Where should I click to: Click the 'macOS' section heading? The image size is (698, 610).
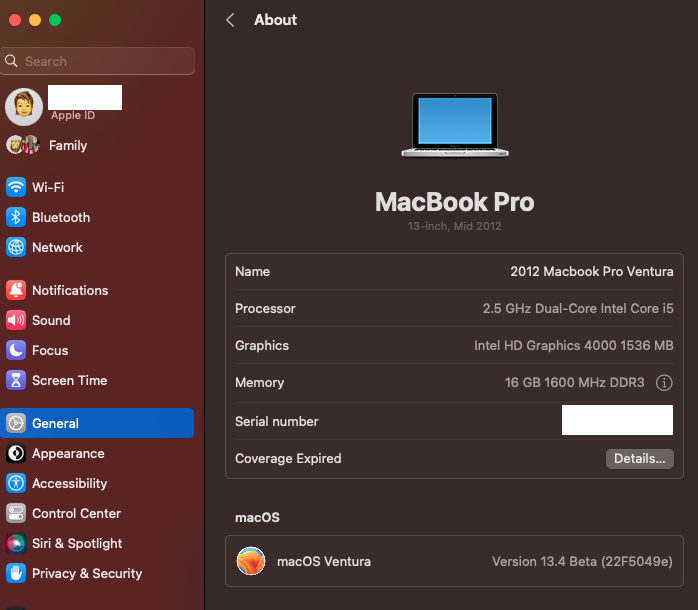[257, 517]
